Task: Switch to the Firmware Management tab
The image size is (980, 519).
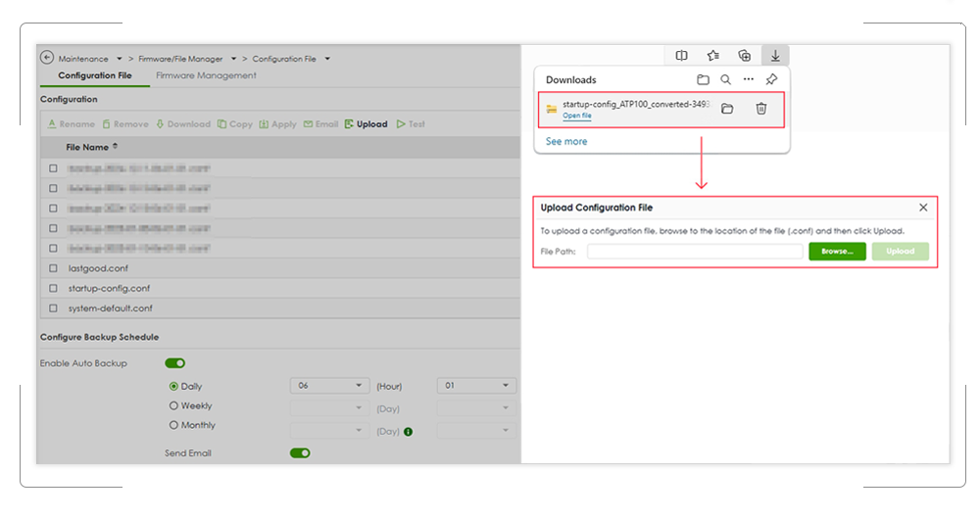Action: point(206,75)
